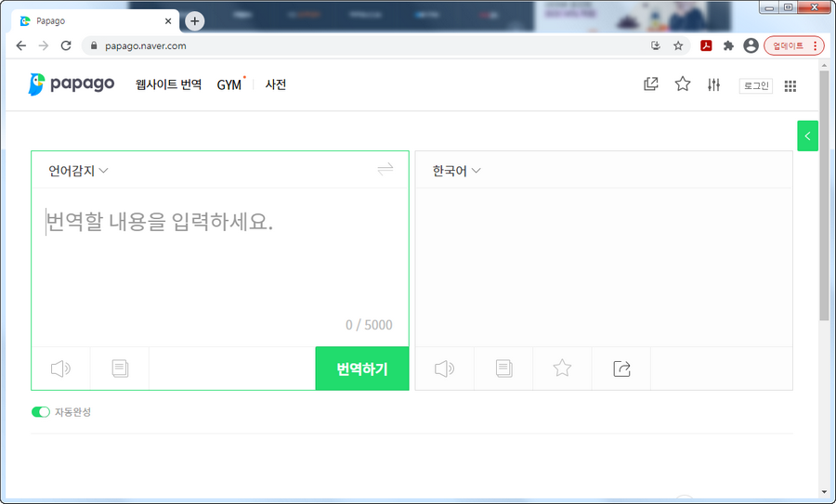This screenshot has height=504, width=836.
Task: Select the Papago browser tab
Action: [x=93, y=21]
